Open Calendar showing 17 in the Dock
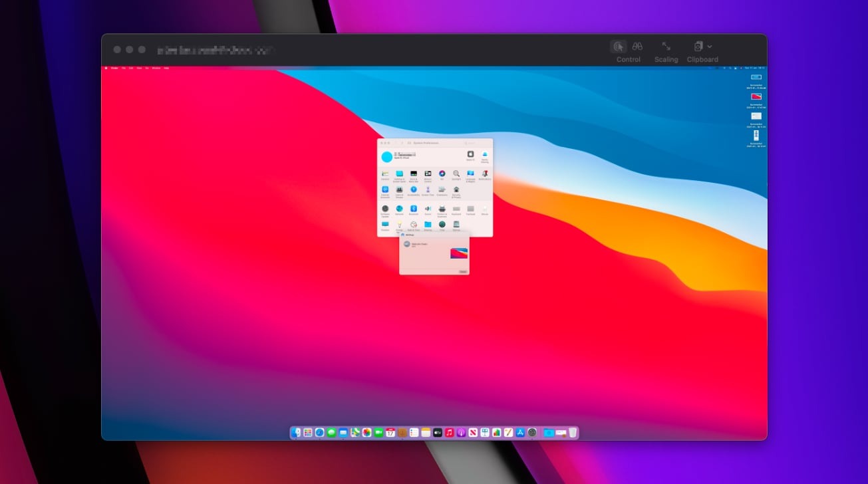 (390, 433)
